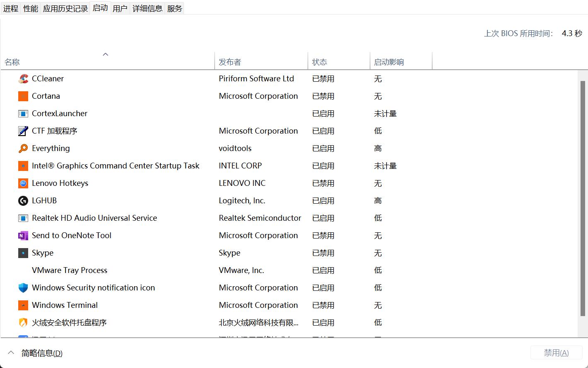Image resolution: width=588 pixels, height=368 pixels.
Task: Select the Lenovo Hotkeys entry name
Action: 60,183
